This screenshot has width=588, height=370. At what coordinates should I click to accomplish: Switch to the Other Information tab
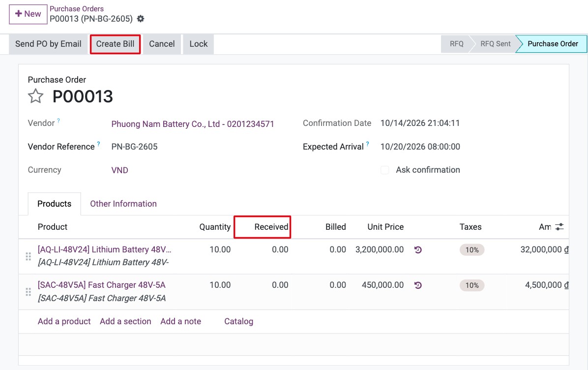click(123, 204)
